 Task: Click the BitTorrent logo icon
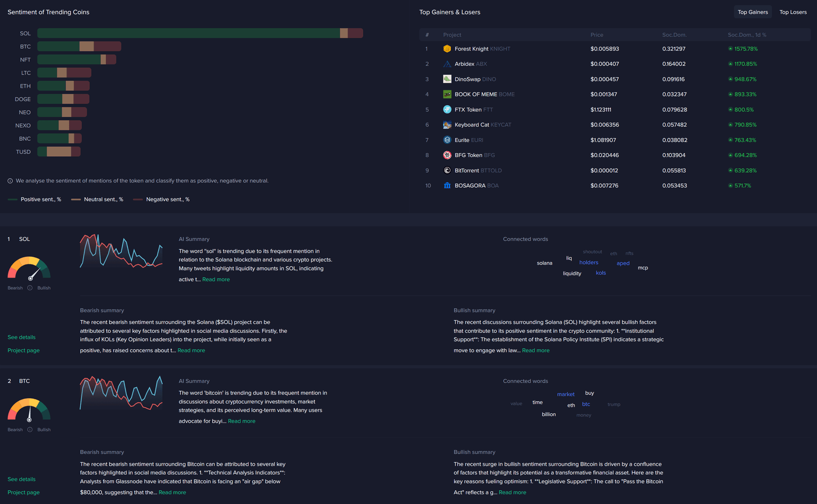447,171
